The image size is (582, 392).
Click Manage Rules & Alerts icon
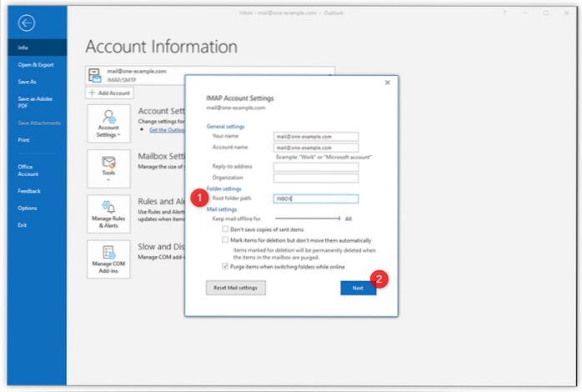108,214
